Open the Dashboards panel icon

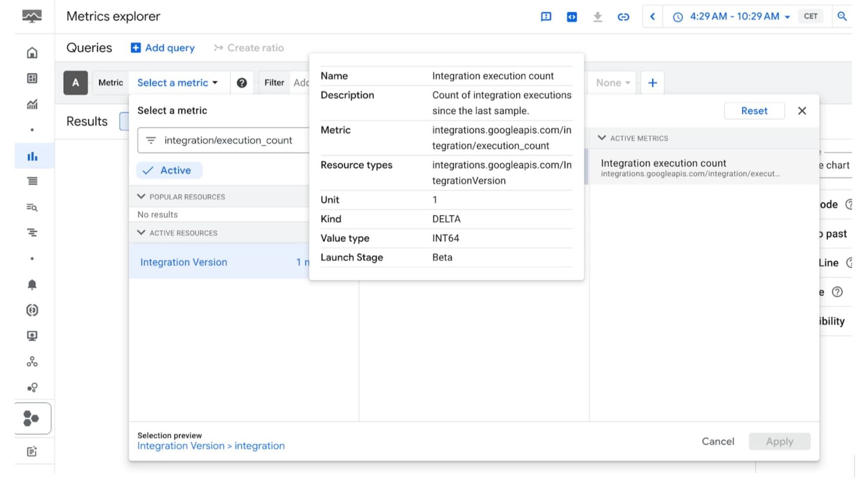tap(32, 78)
